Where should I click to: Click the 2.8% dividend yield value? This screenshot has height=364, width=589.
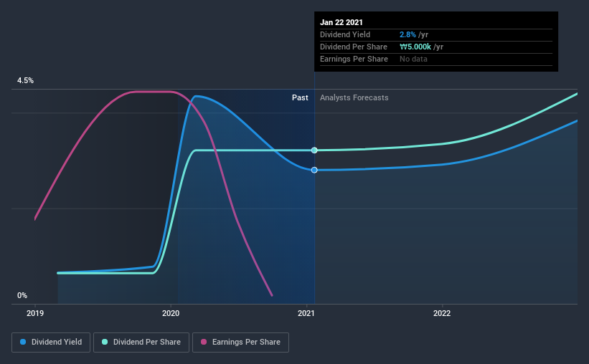coord(407,34)
